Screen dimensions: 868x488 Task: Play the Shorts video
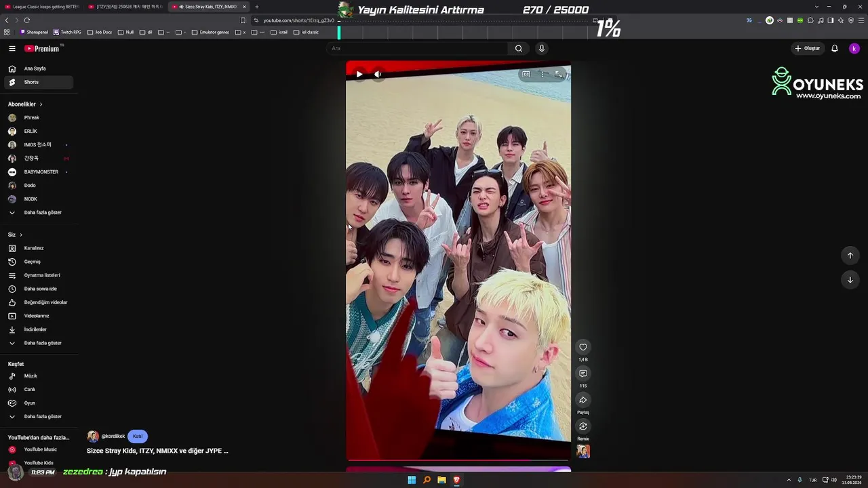359,75
